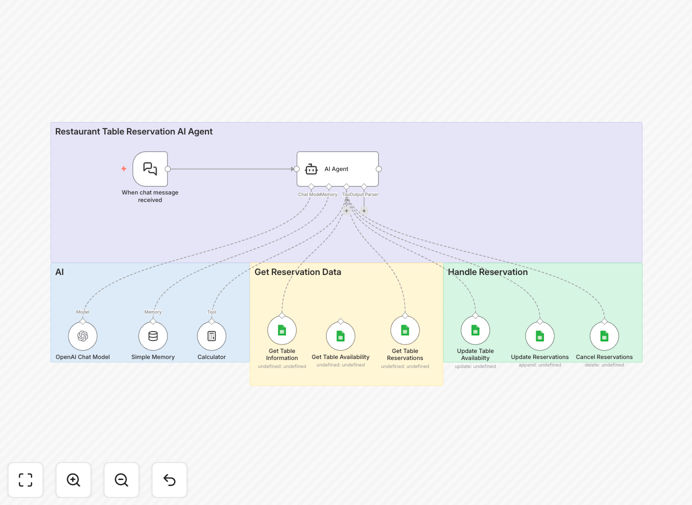Click the 'OpenAI Chat Model' node label

(83, 357)
